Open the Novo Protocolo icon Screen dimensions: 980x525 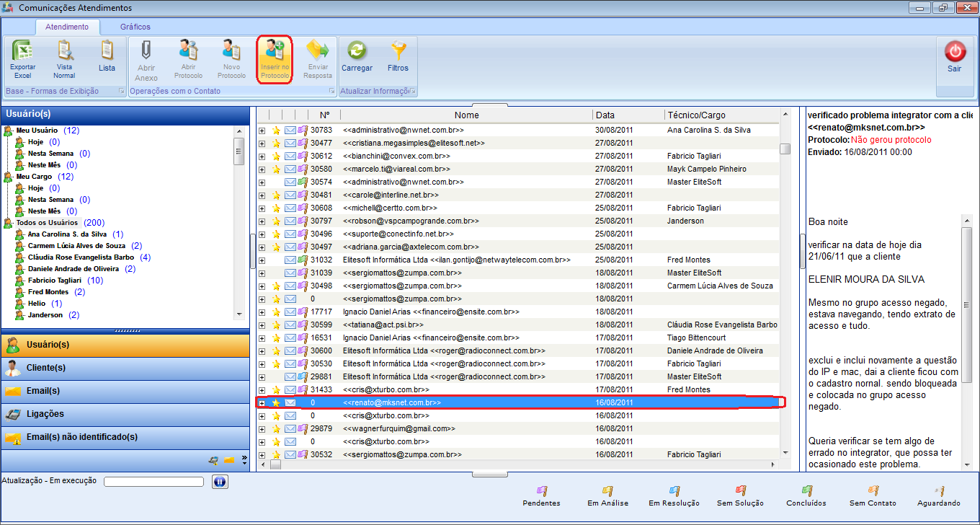pyautogui.click(x=231, y=52)
